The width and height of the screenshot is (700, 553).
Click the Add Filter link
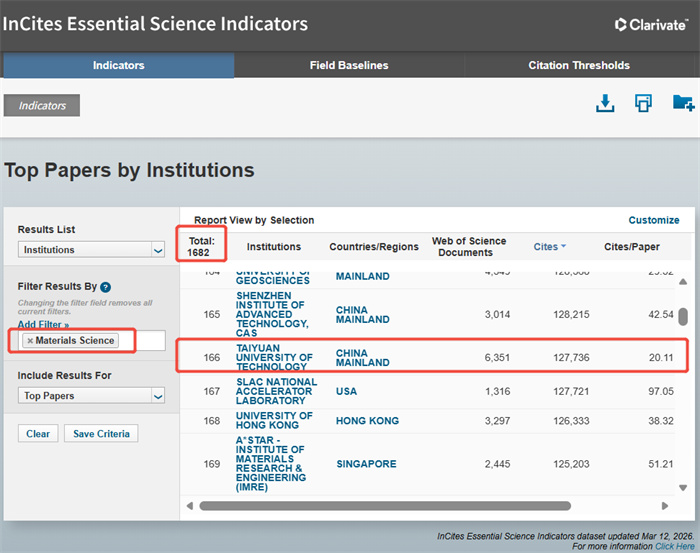click(x=43, y=325)
